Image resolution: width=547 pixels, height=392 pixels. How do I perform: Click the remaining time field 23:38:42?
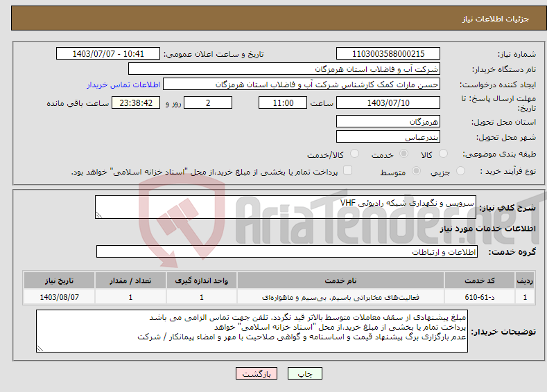(x=136, y=103)
